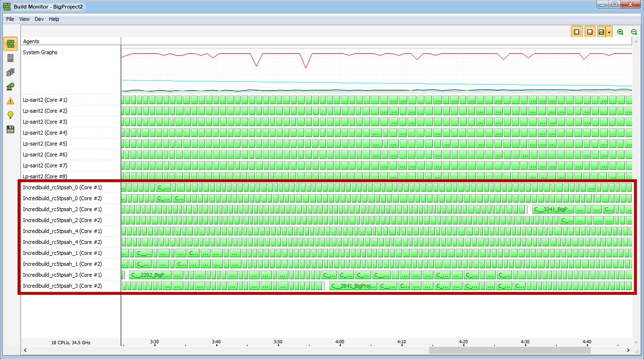The height and width of the screenshot is (359, 644).
Task: Select the Lp-sarit2 (Core #4) row
Action: [45, 133]
